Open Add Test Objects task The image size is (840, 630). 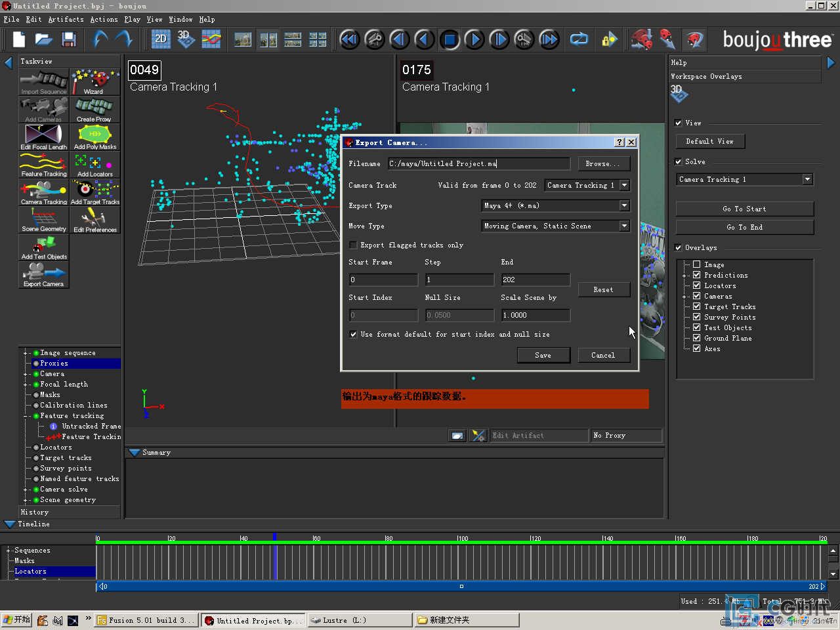pyautogui.click(x=43, y=247)
